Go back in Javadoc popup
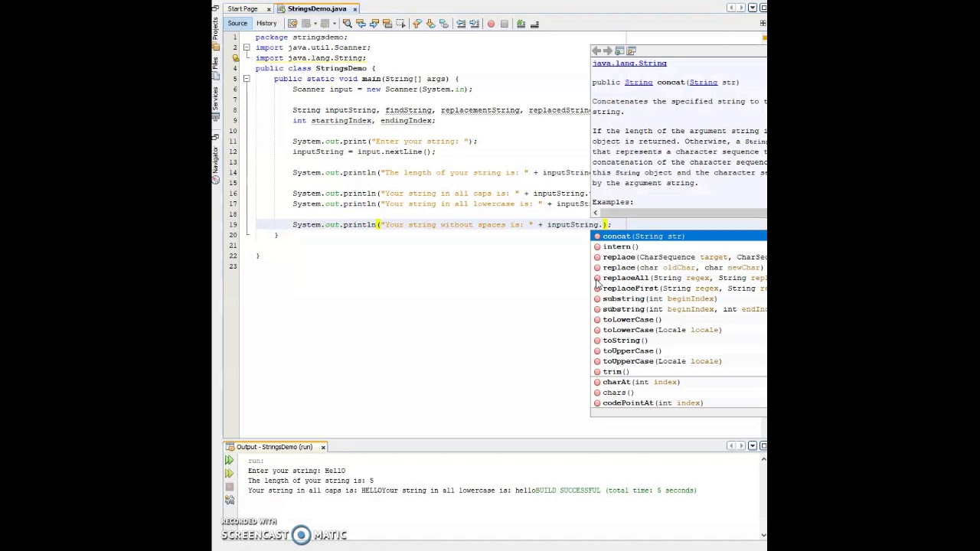 [x=596, y=51]
